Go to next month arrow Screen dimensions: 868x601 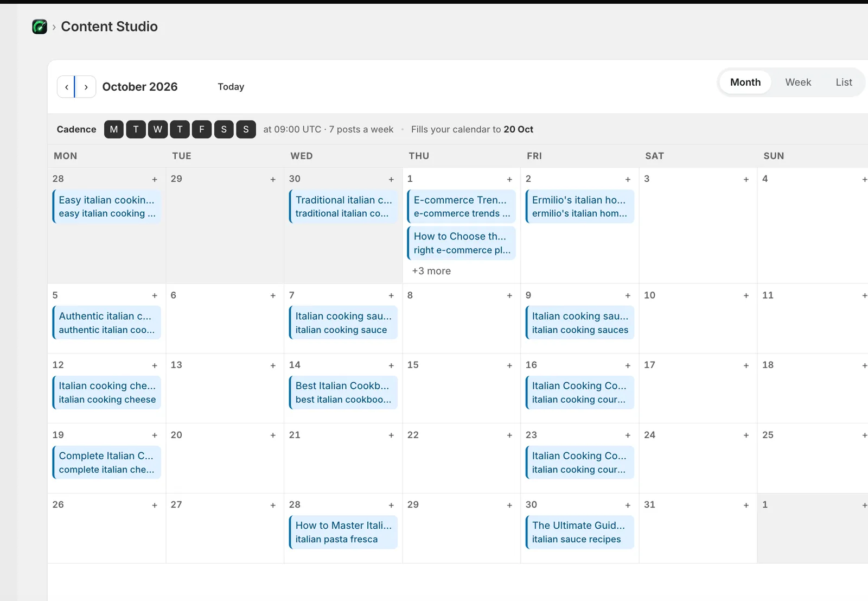coord(86,87)
